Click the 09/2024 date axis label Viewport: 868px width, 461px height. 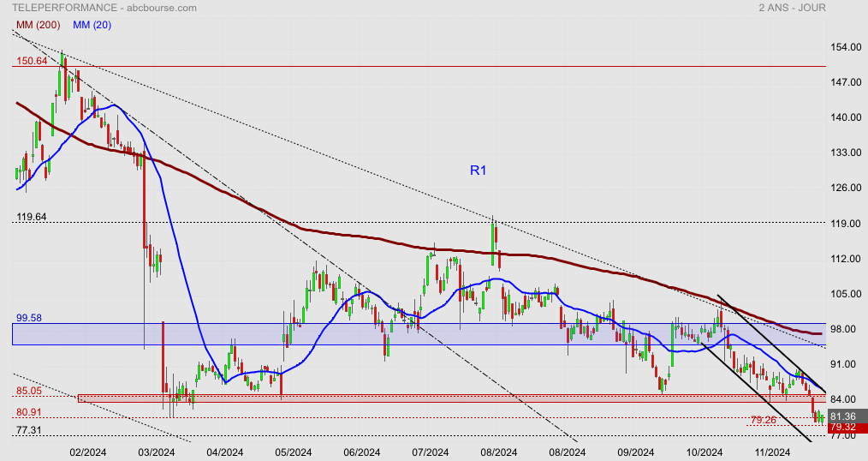click(x=635, y=452)
